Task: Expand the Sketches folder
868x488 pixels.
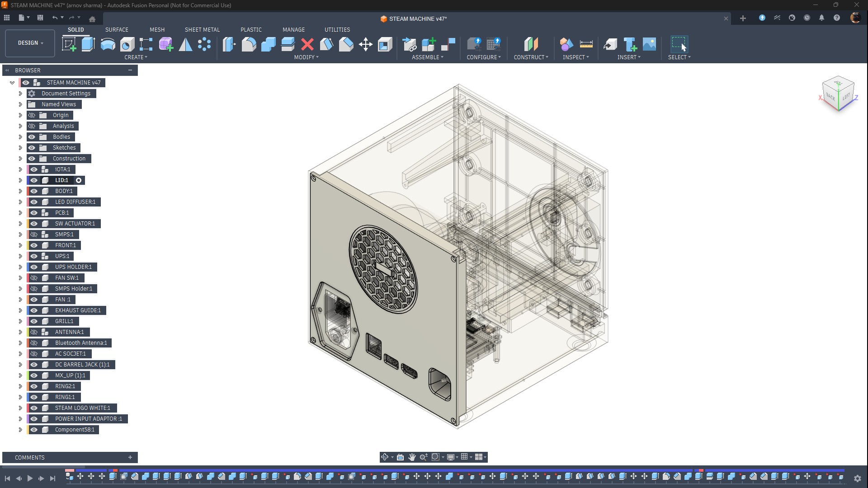Action: (x=20, y=148)
